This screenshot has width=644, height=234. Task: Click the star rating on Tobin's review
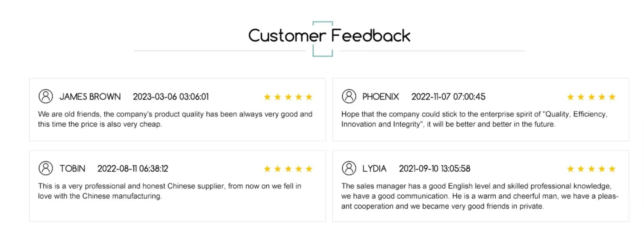(288, 169)
